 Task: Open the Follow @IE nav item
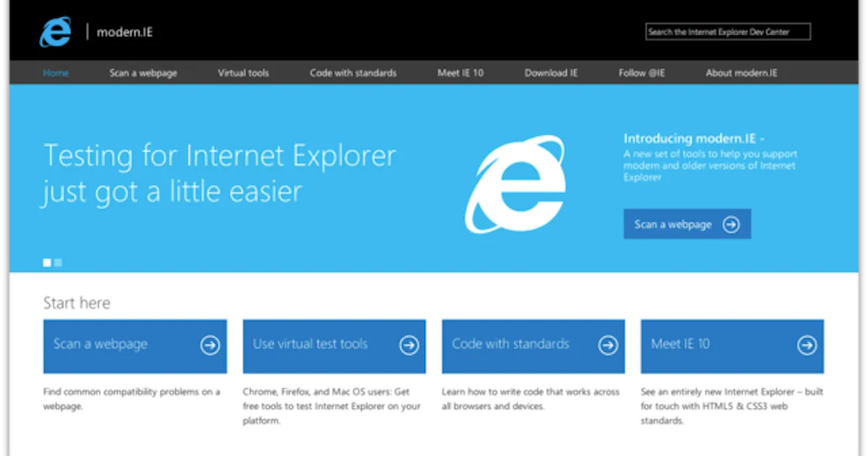642,73
